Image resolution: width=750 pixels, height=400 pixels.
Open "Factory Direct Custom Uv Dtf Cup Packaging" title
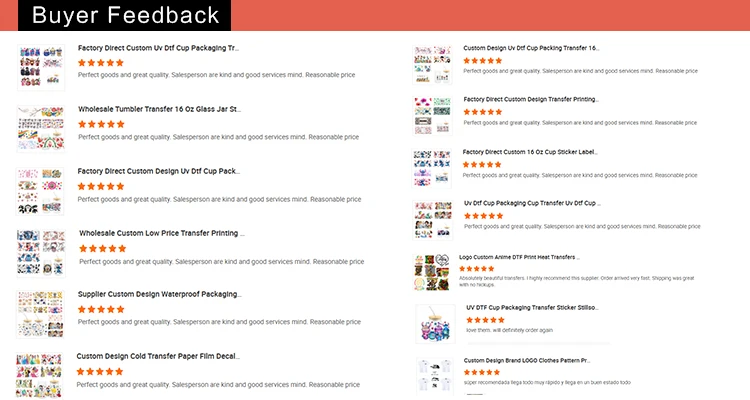point(158,48)
